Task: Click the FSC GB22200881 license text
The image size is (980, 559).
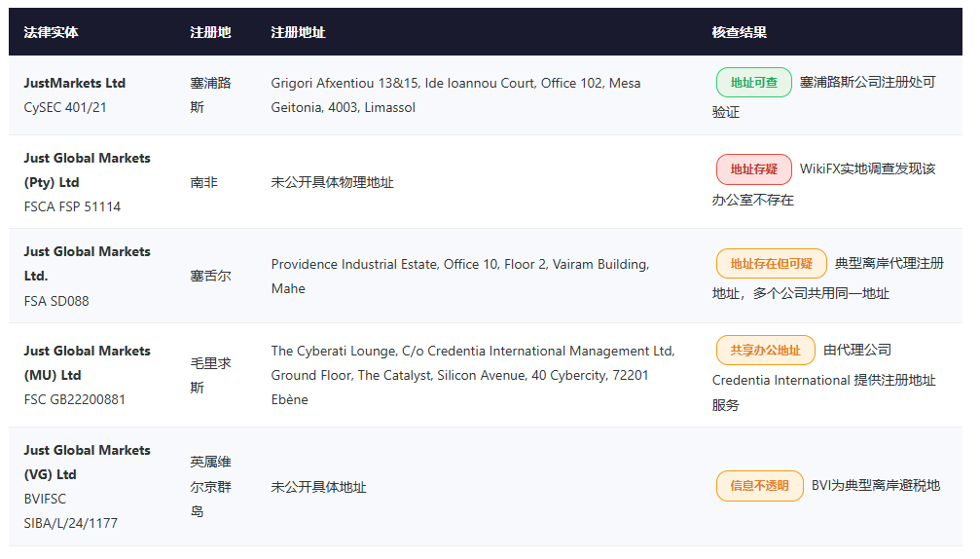Action: tap(74, 399)
